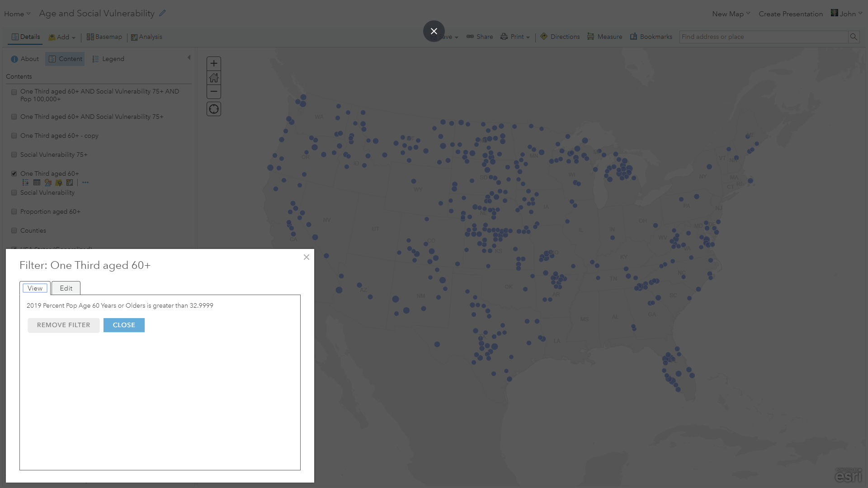This screenshot has width=868, height=488.
Task: Click the Find address or place field
Action: 763,37
